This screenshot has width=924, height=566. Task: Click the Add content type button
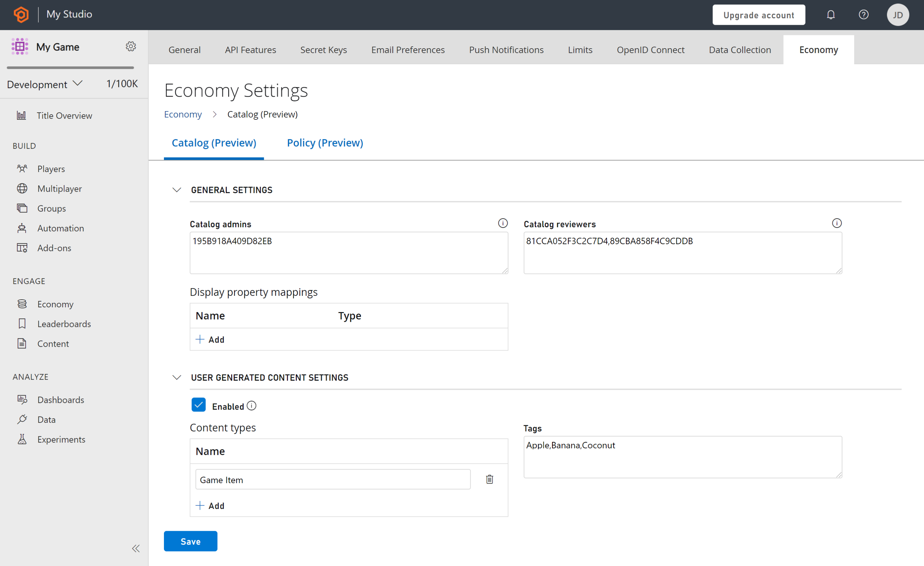coord(210,505)
